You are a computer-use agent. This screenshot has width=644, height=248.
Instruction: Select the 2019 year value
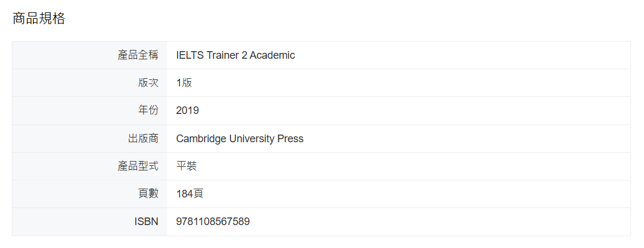(188, 110)
